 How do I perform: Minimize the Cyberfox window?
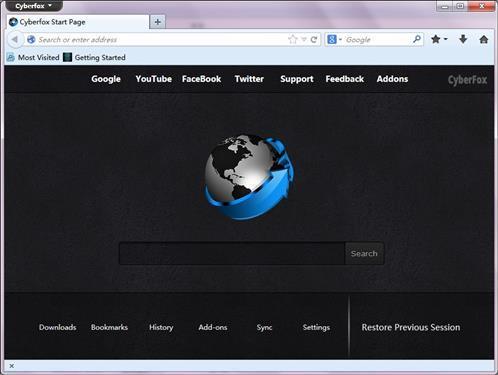click(x=445, y=6)
